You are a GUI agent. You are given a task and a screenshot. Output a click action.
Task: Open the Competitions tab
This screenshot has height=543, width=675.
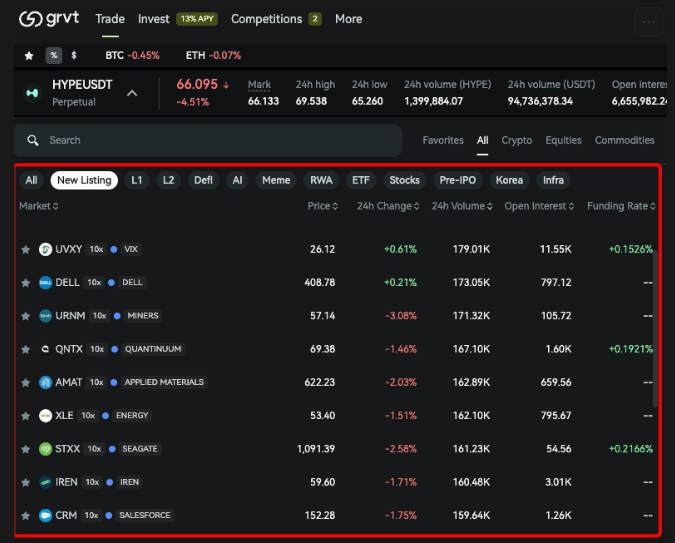click(x=266, y=19)
